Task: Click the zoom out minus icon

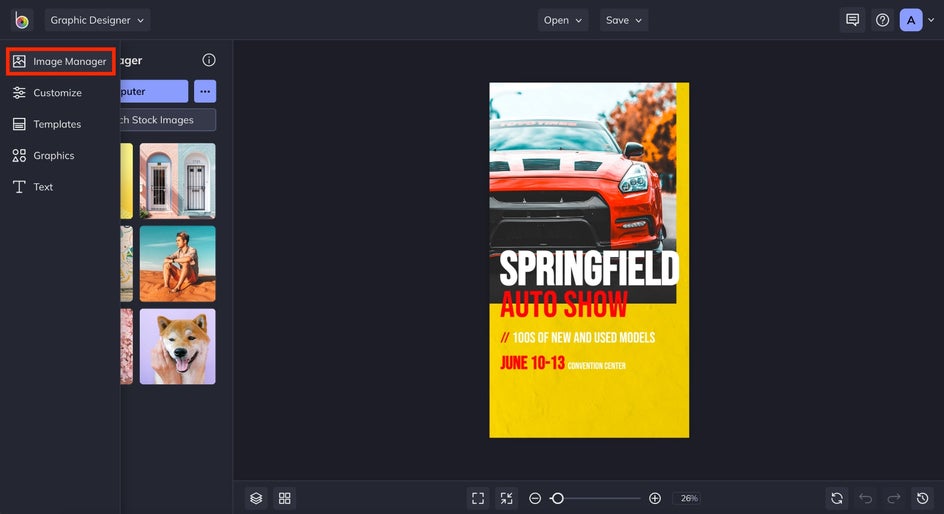Action: tap(535, 498)
